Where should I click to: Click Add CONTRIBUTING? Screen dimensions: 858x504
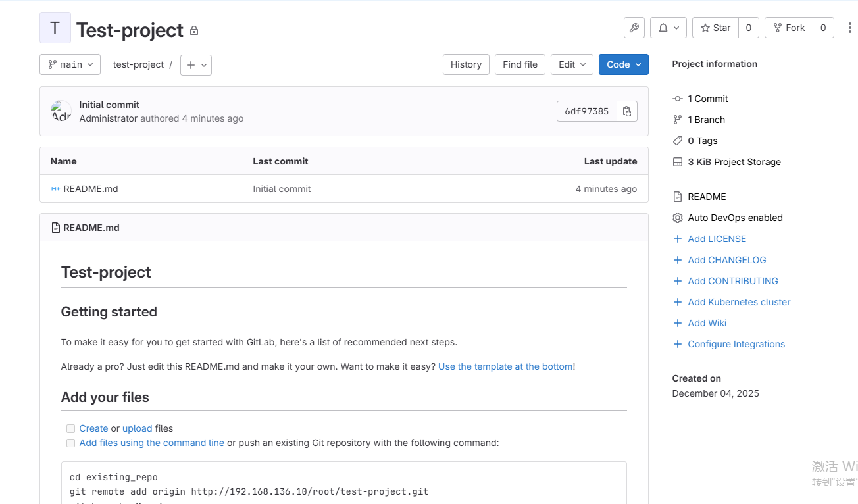coord(733,281)
